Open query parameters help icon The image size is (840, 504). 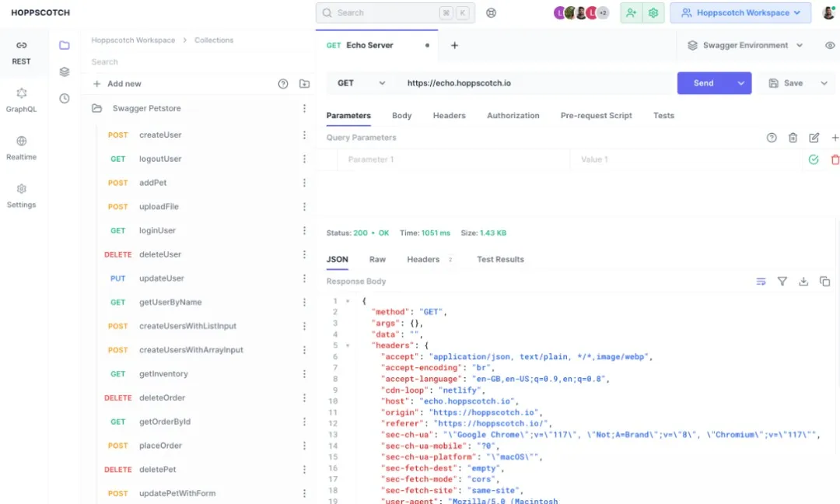click(772, 138)
